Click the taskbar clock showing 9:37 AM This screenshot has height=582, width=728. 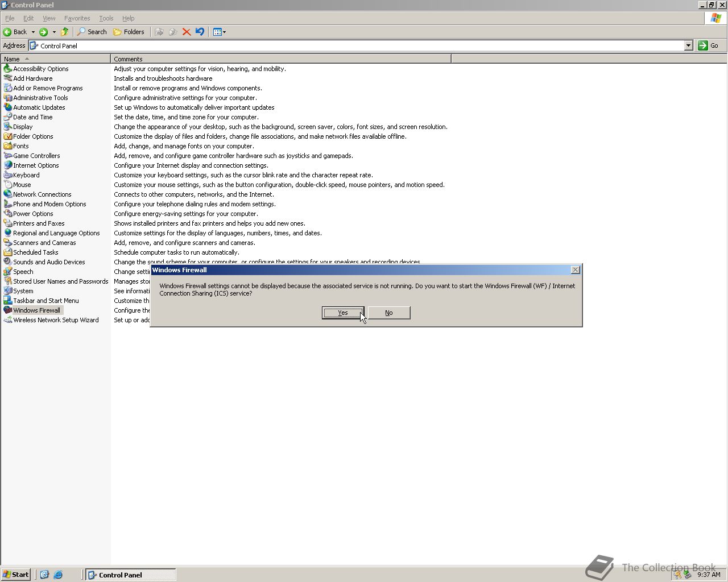709,575
